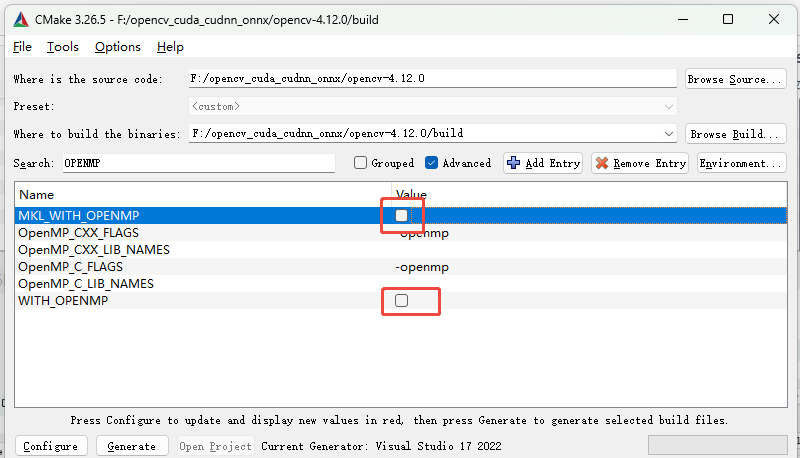Click the Browse Build button

[735, 134]
